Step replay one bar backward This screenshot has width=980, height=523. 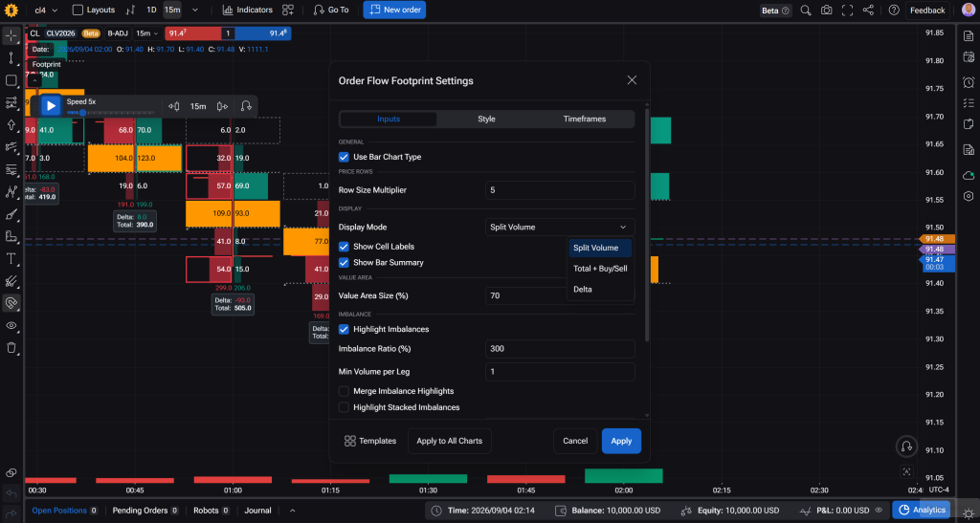coord(174,106)
